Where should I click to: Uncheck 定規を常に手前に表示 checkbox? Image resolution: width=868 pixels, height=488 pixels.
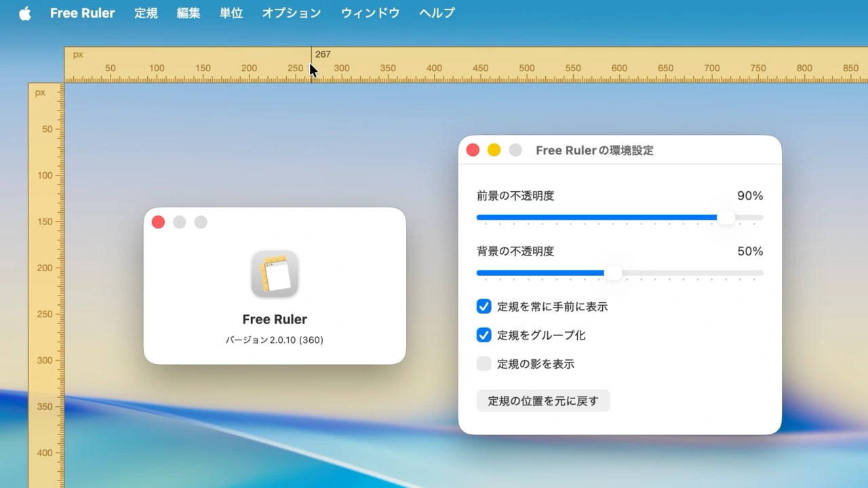[x=484, y=306]
